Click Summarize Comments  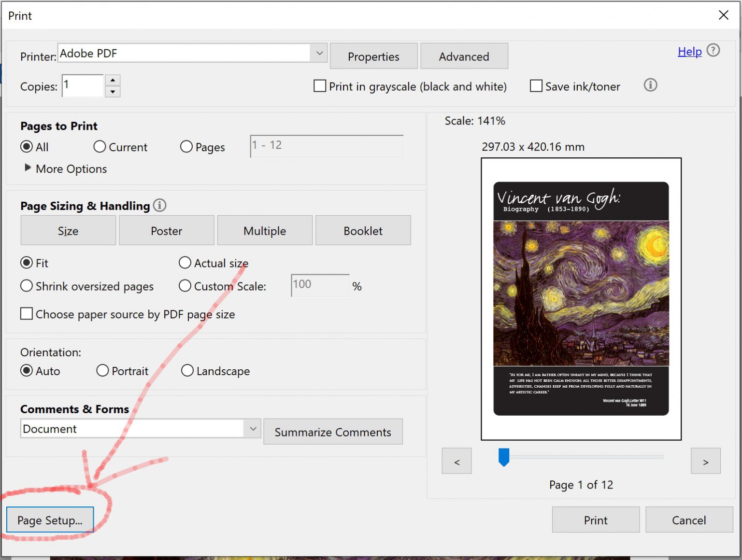(332, 432)
